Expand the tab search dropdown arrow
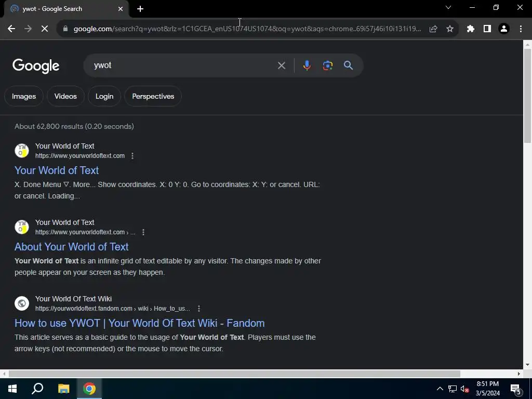The height and width of the screenshot is (399, 532). pos(448,7)
